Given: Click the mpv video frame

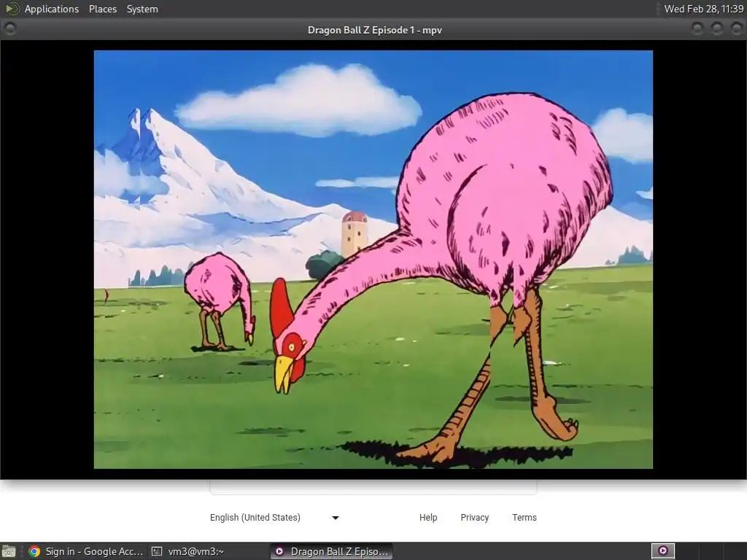Looking at the screenshot, I should tap(373, 260).
